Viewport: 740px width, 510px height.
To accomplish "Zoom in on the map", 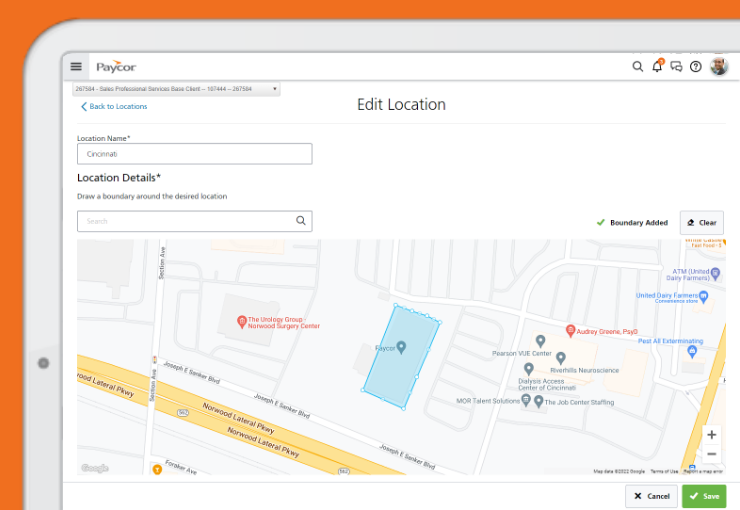I will pyautogui.click(x=712, y=435).
